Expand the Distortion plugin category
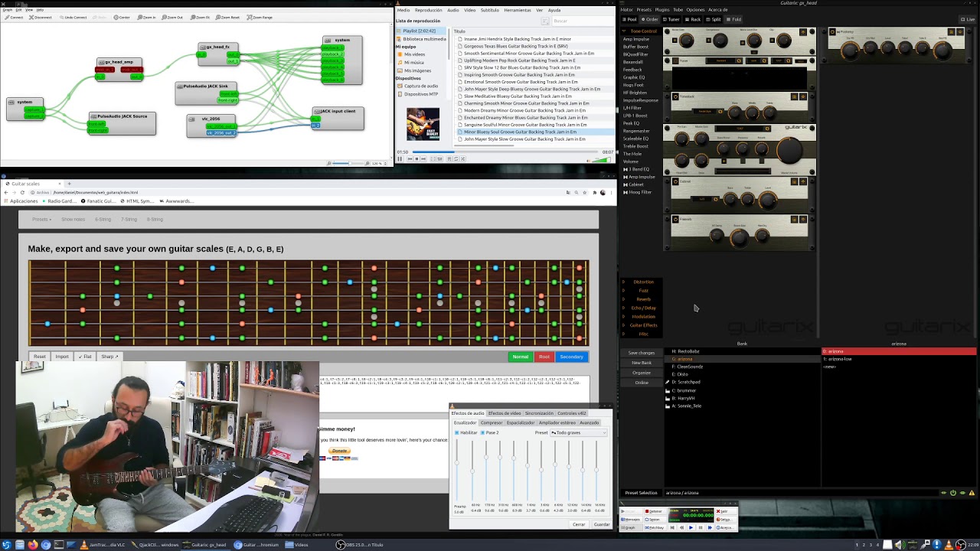980x551 pixels. tap(643, 282)
